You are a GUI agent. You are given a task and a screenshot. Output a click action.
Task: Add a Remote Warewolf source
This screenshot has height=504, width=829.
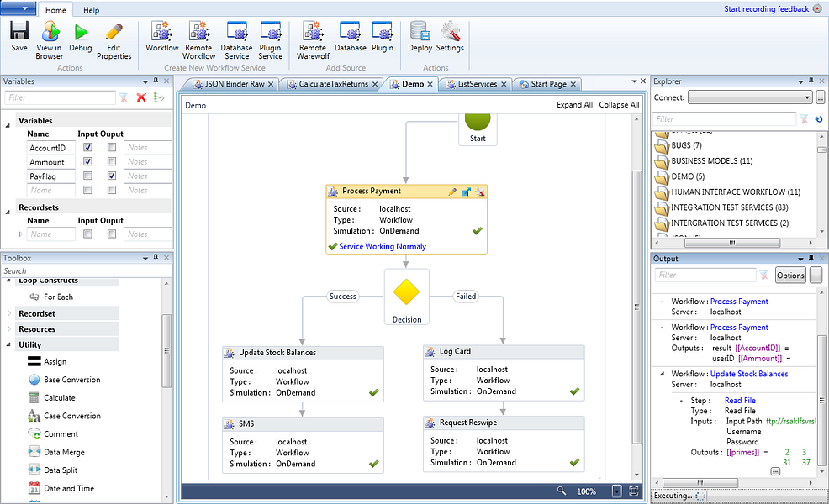[313, 33]
